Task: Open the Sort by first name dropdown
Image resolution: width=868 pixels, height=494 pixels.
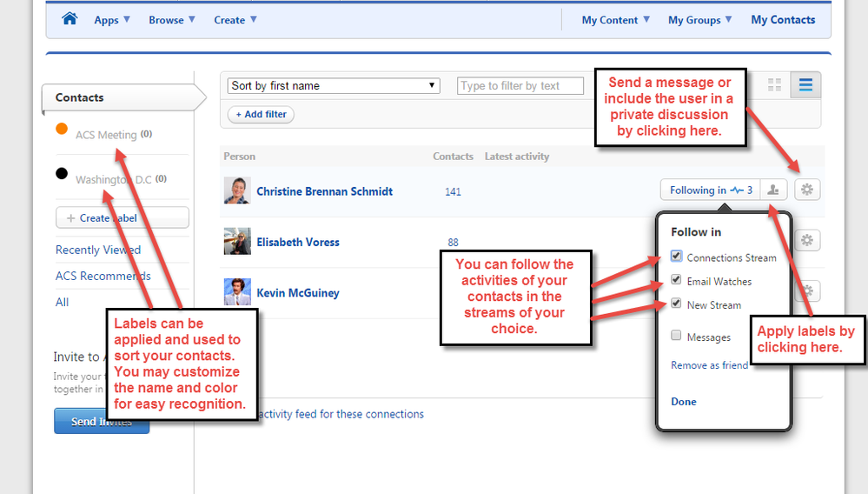Action: [334, 86]
